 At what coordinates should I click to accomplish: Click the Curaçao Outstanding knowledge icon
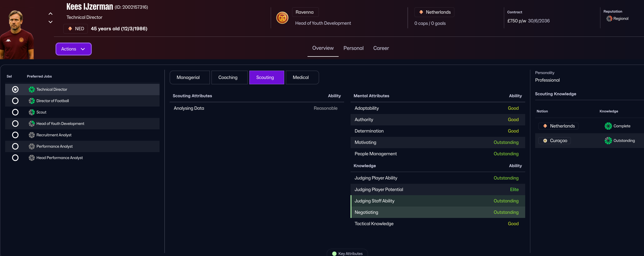[608, 141]
